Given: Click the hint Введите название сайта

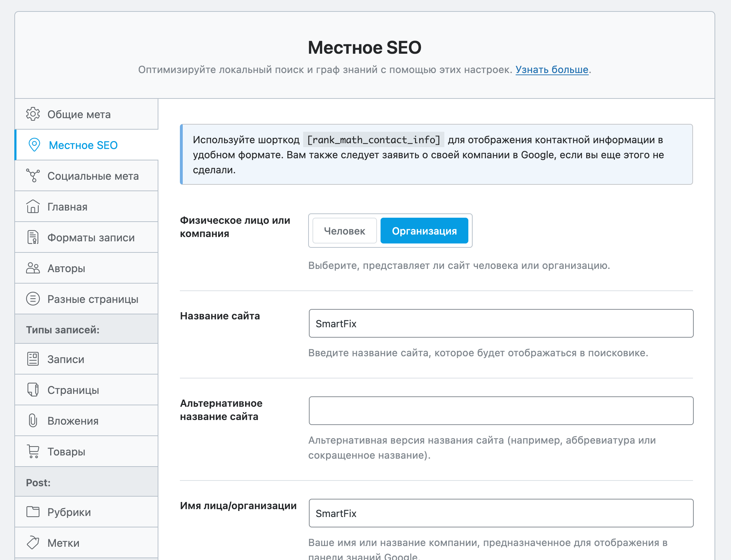Looking at the screenshot, I should point(478,353).
